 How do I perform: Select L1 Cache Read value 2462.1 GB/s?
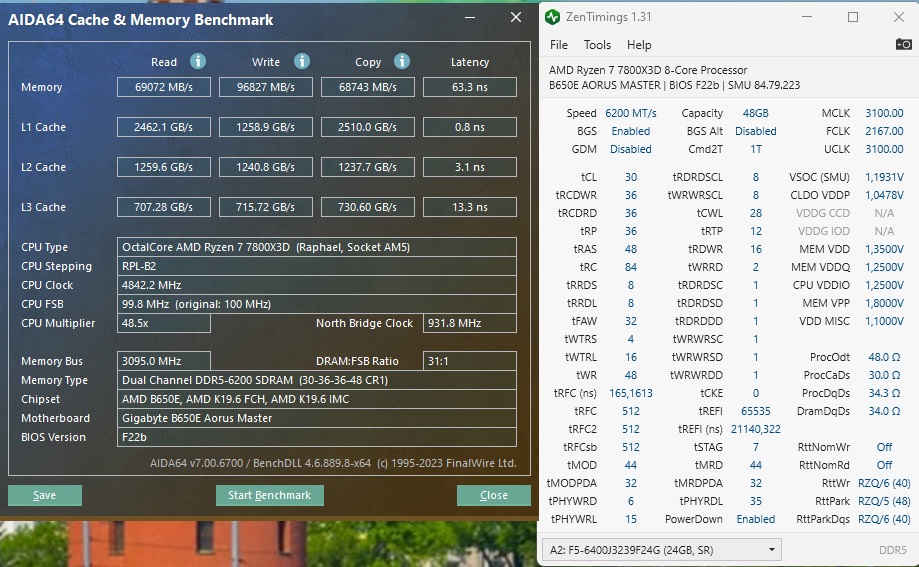click(164, 127)
